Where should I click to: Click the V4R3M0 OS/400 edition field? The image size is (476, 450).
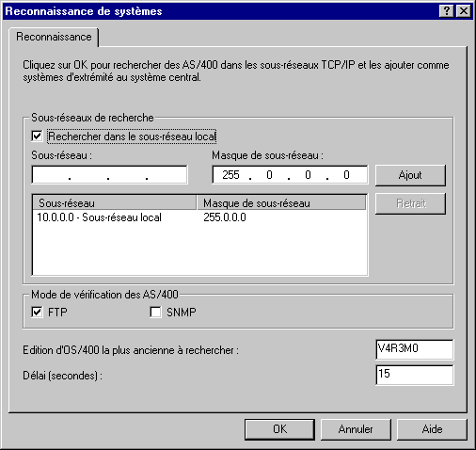(x=414, y=349)
